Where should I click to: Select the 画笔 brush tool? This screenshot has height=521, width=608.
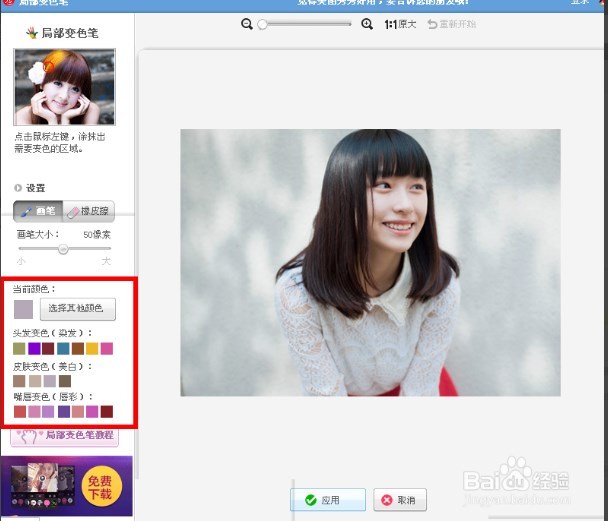coord(38,211)
